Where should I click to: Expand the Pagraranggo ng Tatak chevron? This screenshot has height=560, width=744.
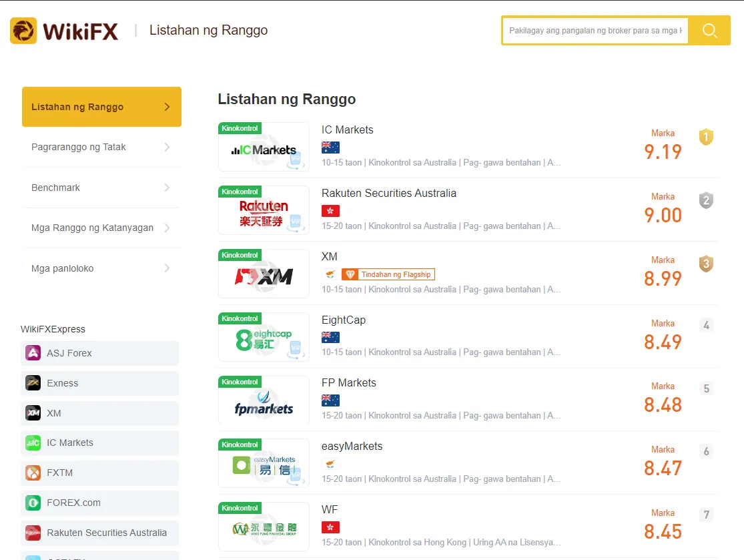[167, 147]
